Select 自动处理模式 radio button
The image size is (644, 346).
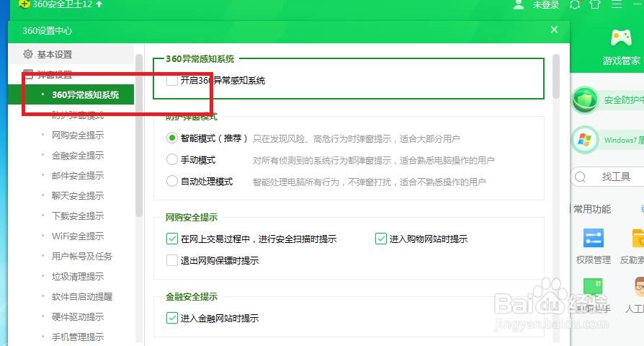(172, 181)
